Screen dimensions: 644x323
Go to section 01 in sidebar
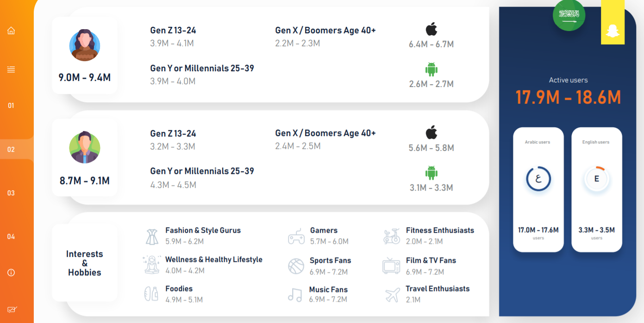11,106
